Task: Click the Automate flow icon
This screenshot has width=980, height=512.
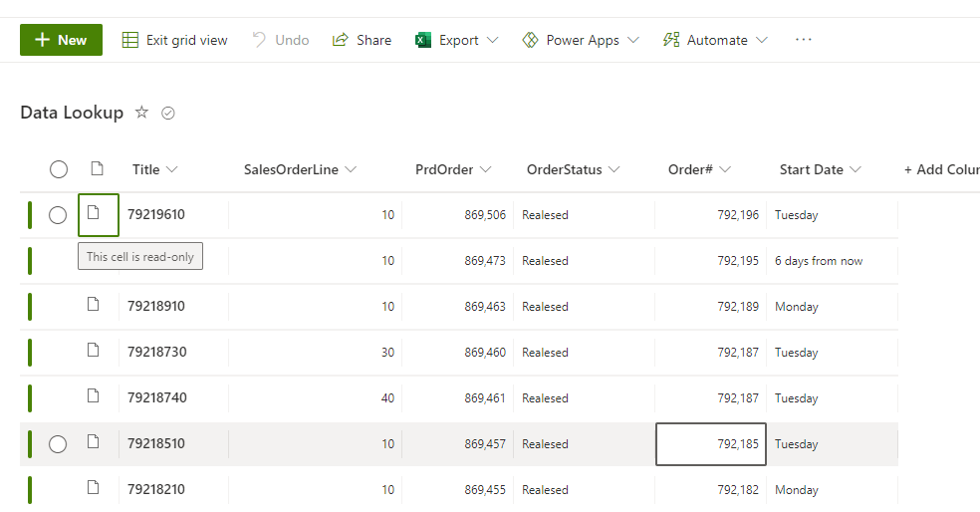Action: click(671, 40)
